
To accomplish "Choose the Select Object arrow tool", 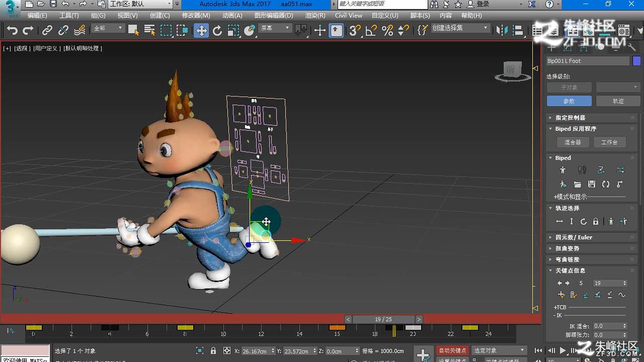I will pyautogui.click(x=133, y=31).
